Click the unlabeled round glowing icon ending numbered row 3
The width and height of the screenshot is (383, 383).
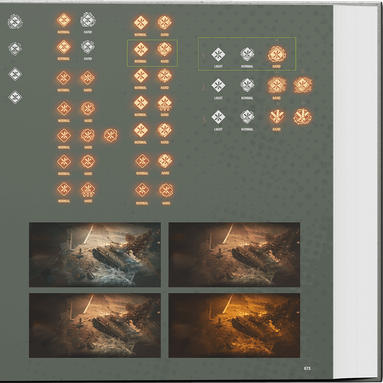302,117
